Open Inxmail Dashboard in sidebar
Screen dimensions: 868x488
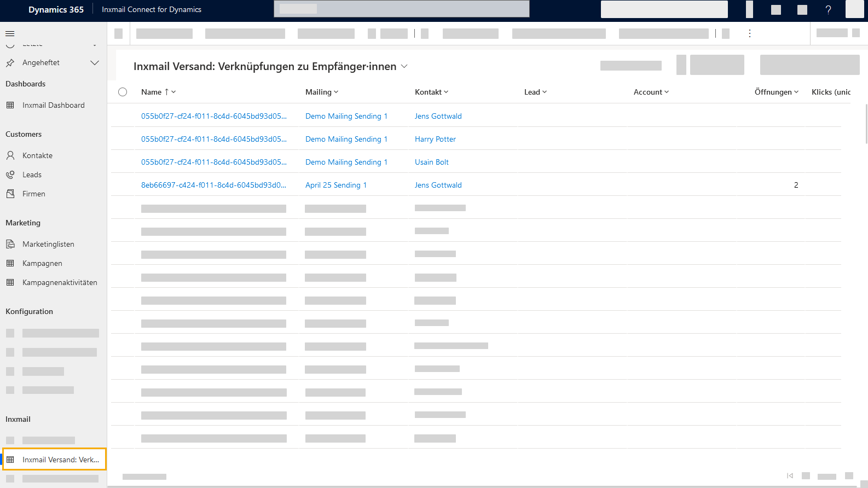(54, 105)
